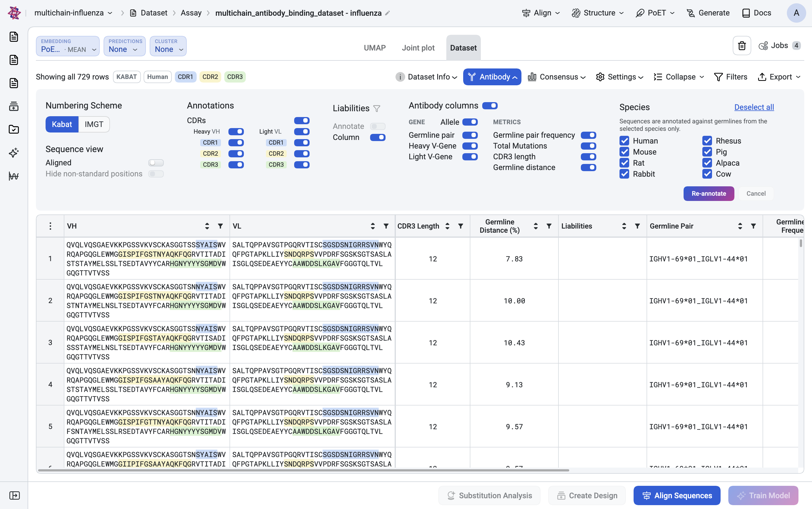Screen dimensions: 812x509
Task: Switch to the UMAP tab
Action: point(375,48)
